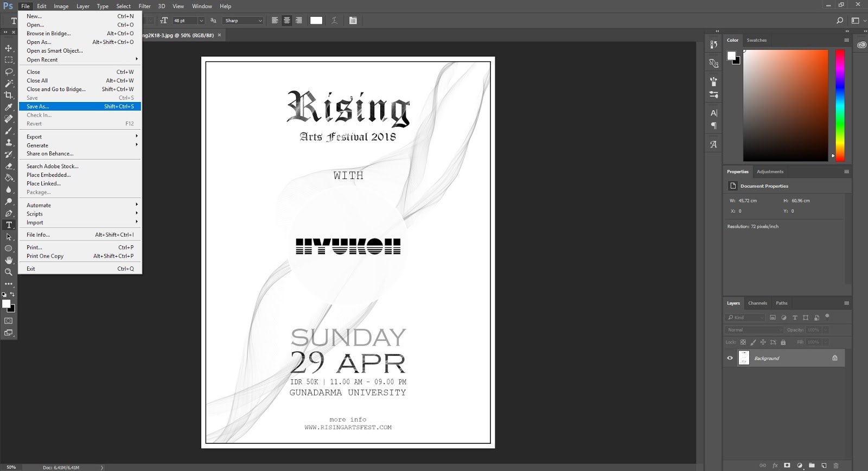Select the Paint Bucket tool
Screen dimensions: 868x471
pyautogui.click(x=9, y=177)
